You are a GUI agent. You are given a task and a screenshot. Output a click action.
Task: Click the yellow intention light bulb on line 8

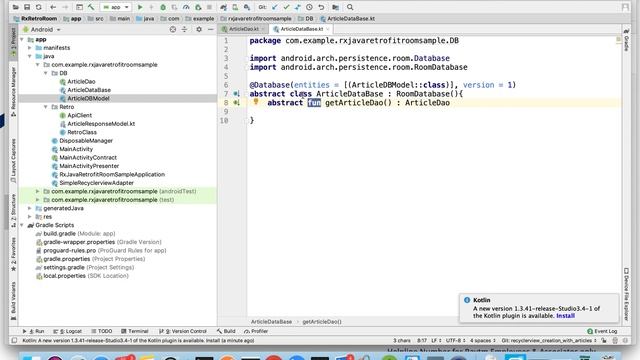256,102
